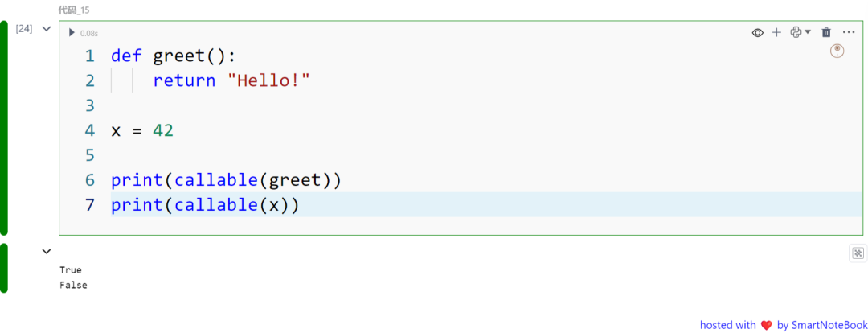
Task: Run the cell with the play triangle
Action: tap(72, 33)
